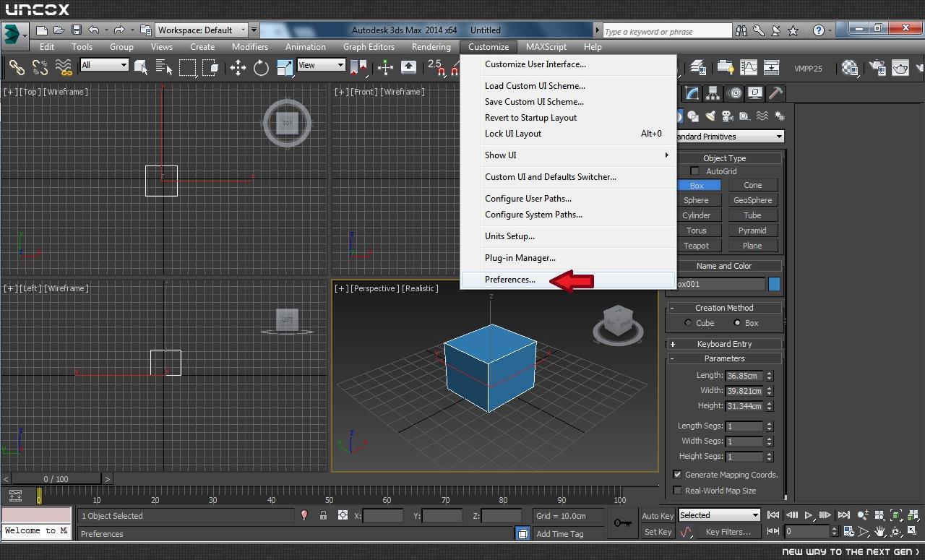Open the MAXScript menu
The image size is (925, 560).
click(x=546, y=47)
